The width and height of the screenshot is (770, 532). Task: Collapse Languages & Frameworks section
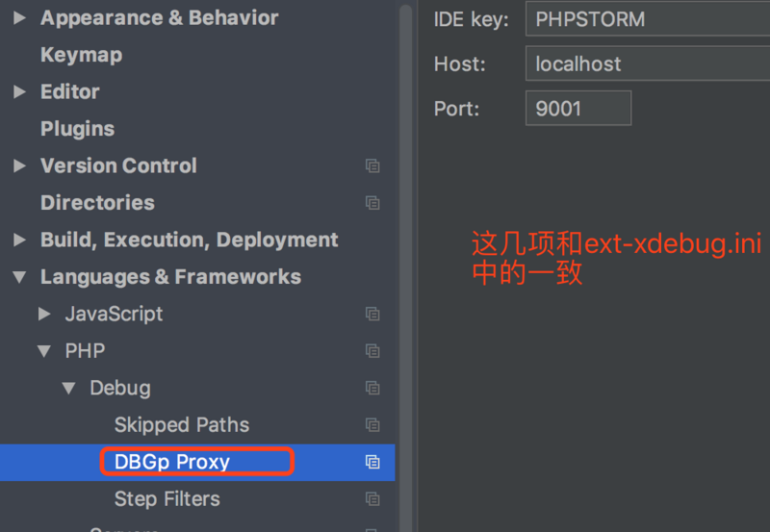pos(20,277)
